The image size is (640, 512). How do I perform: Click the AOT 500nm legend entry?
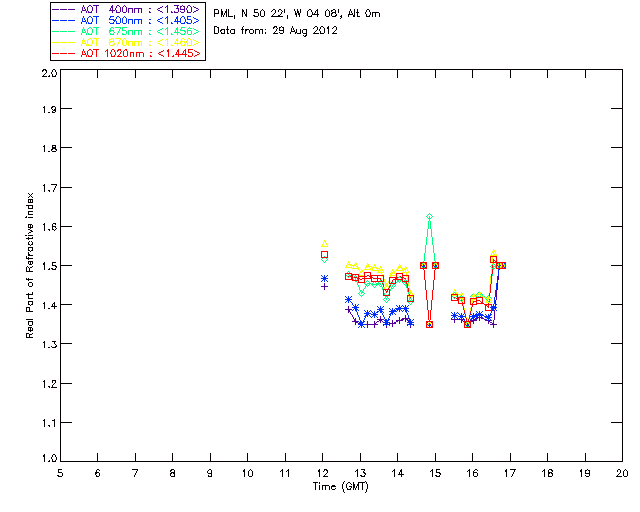click(x=126, y=20)
